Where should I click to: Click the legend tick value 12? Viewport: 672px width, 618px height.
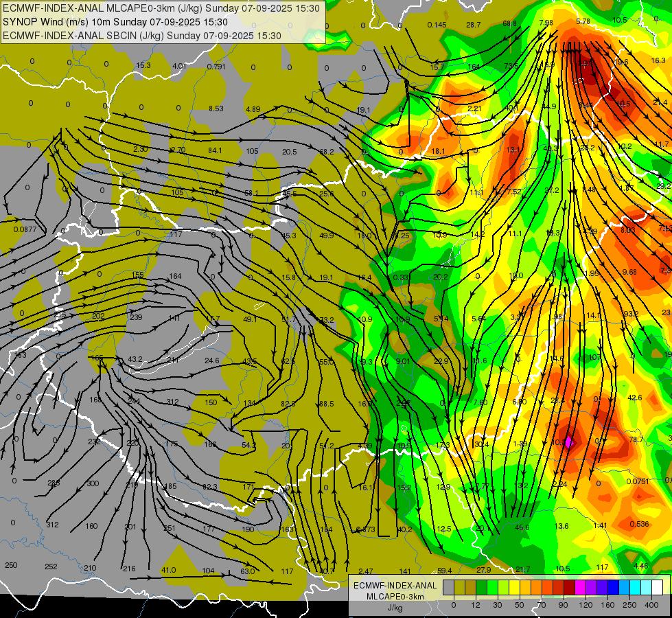coord(476,605)
